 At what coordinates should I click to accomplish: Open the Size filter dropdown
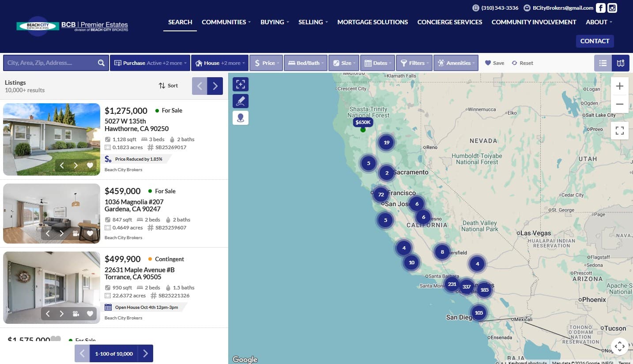click(343, 63)
